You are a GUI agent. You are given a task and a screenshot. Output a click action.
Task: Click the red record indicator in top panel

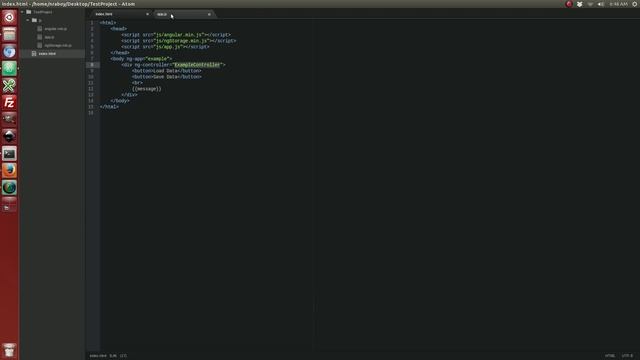click(569, 4)
